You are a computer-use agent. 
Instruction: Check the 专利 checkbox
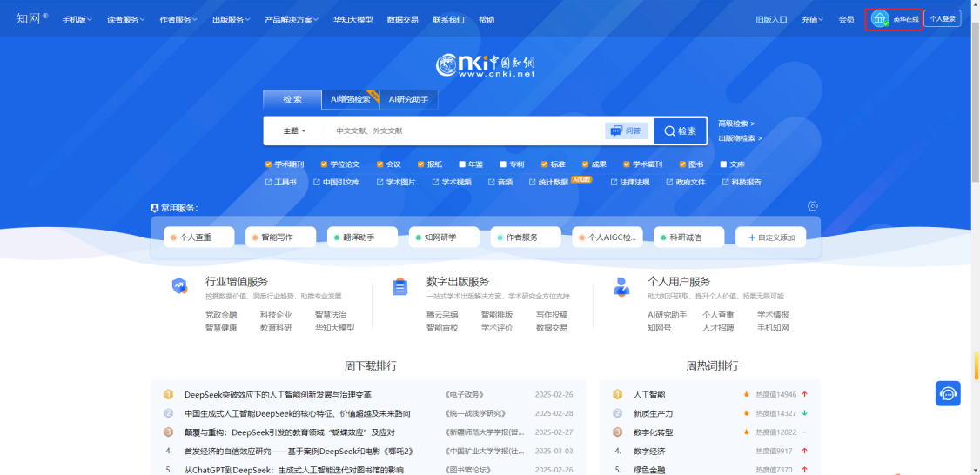(503, 164)
